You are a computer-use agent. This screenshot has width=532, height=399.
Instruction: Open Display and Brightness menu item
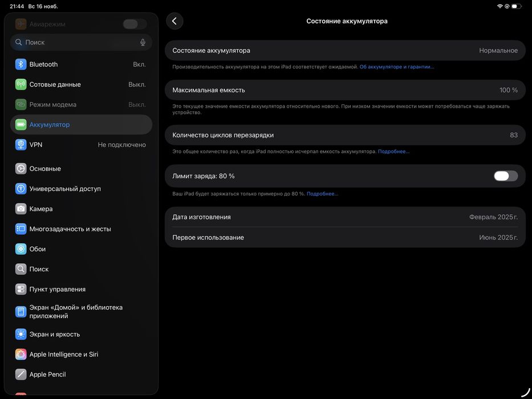click(x=55, y=334)
